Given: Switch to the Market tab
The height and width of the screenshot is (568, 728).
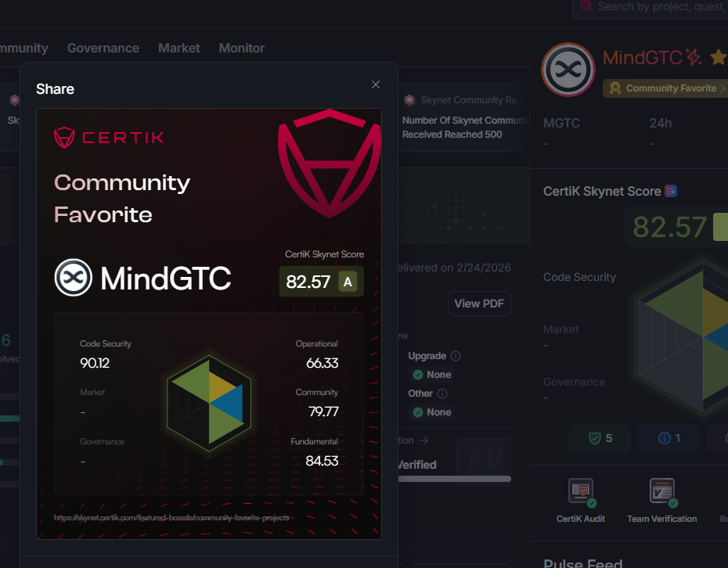Looking at the screenshot, I should point(178,49).
